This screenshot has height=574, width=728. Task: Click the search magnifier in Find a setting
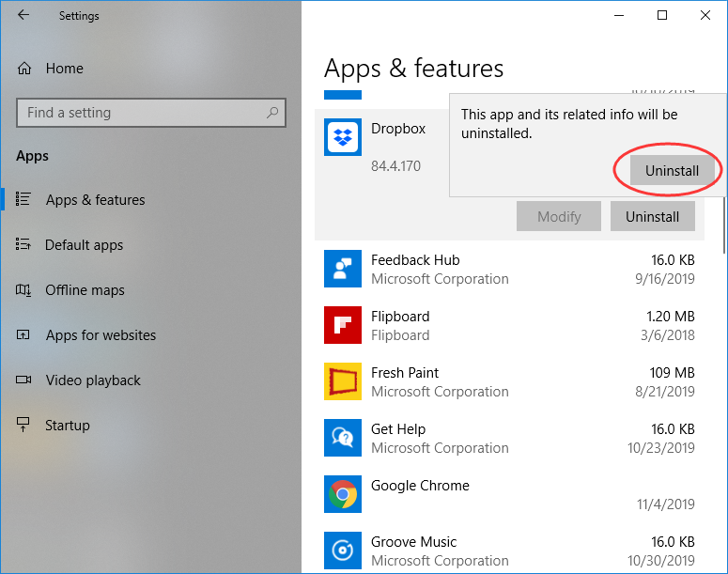coord(272,113)
